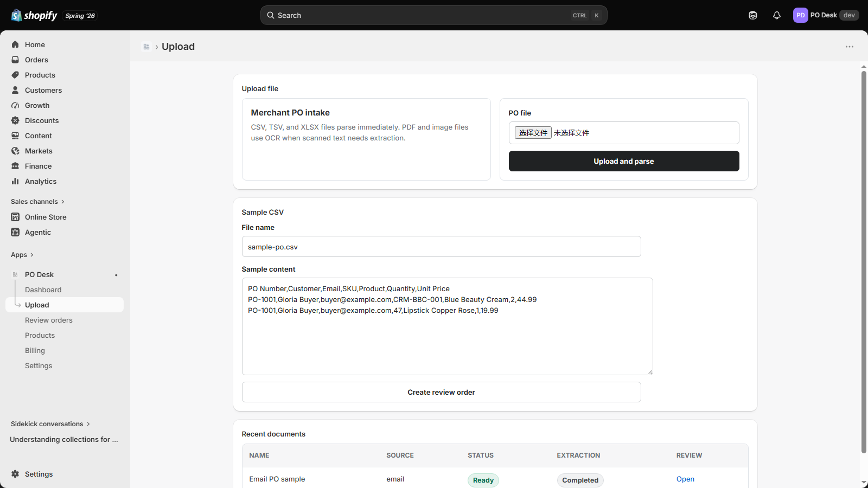Click the PO Desk app icon in sidebar

pyautogui.click(x=15, y=274)
